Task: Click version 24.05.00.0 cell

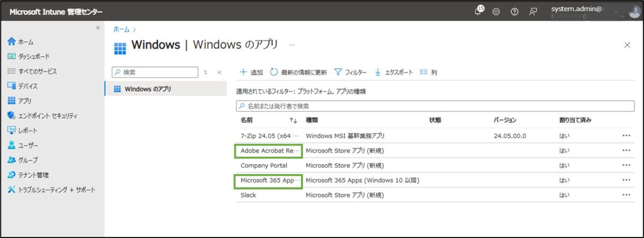Action: (510, 136)
